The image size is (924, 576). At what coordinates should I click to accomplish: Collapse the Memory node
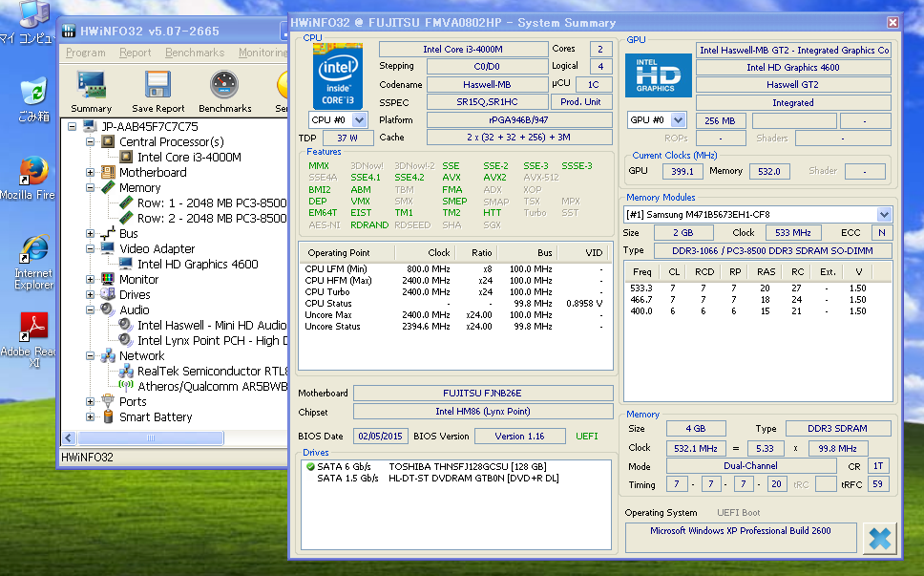click(x=90, y=187)
